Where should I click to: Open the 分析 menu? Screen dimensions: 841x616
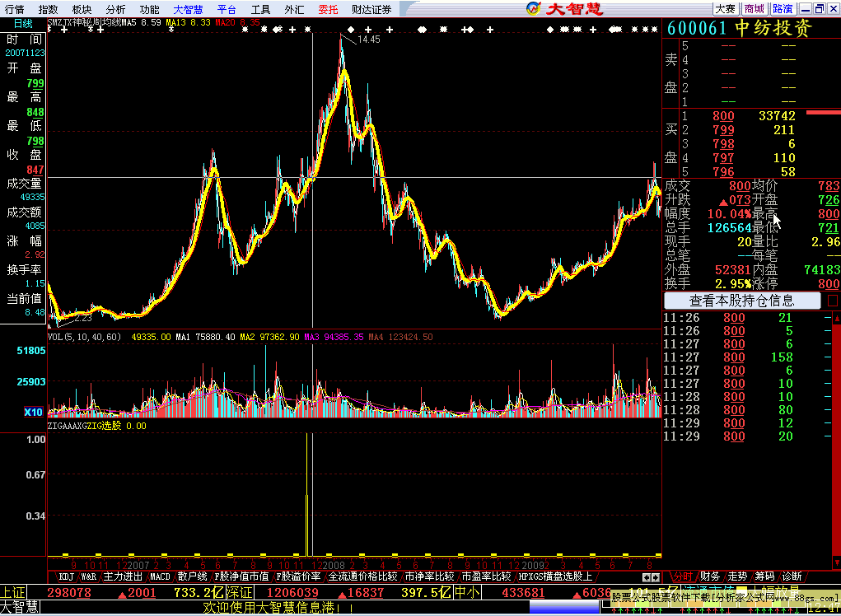pos(116,9)
